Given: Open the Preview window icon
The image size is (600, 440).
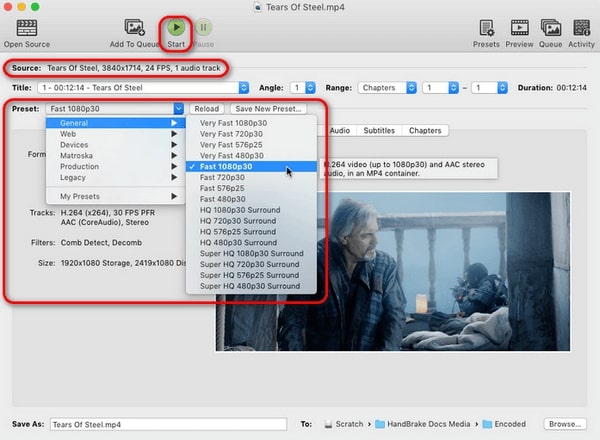Looking at the screenshot, I should pyautogui.click(x=520, y=28).
